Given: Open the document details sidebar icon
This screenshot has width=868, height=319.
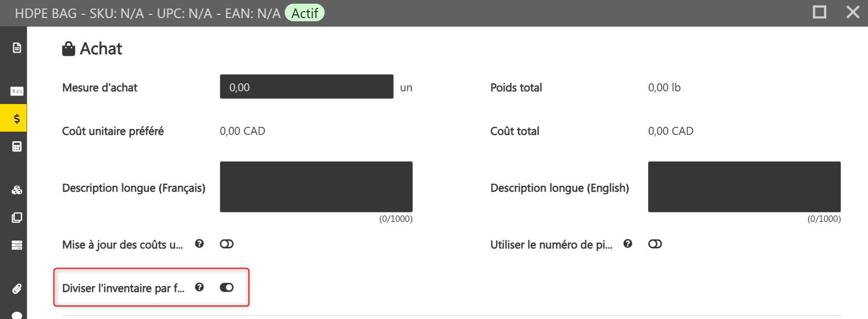Looking at the screenshot, I should (x=17, y=48).
